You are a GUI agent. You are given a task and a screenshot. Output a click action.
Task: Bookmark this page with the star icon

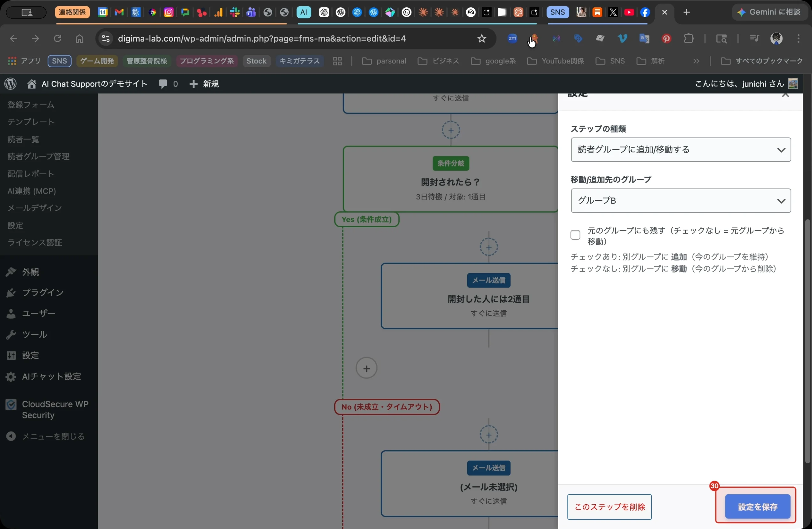[x=481, y=39]
